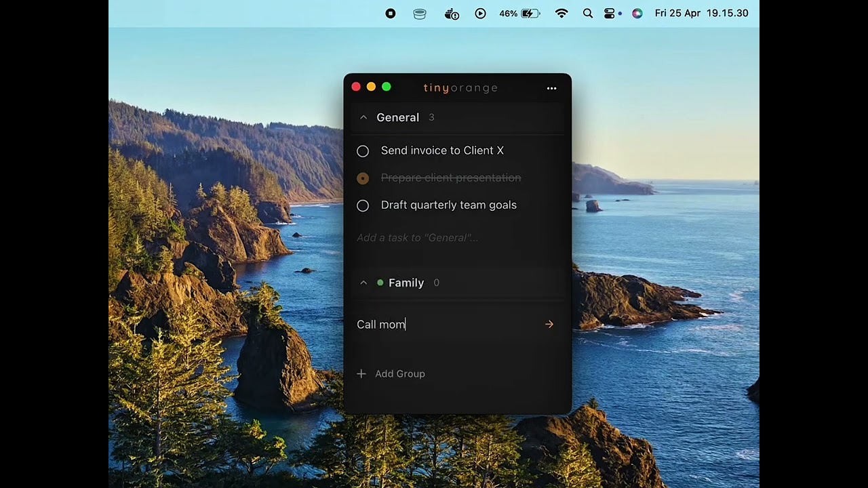Open Control Center from the menu bar
The width and height of the screenshot is (868, 488).
[609, 14]
